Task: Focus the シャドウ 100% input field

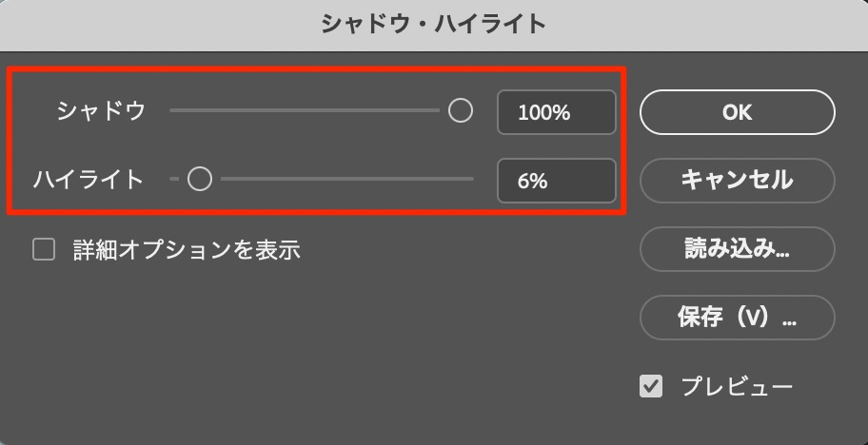Action: 556,113
